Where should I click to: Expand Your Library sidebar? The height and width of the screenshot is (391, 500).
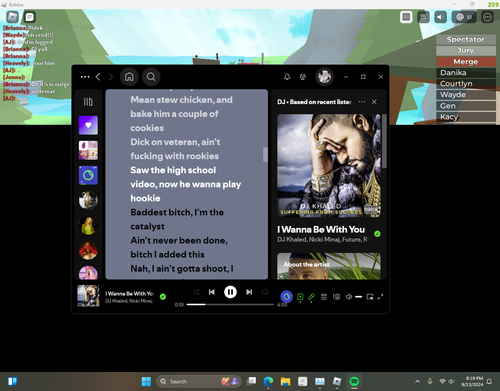tap(88, 102)
